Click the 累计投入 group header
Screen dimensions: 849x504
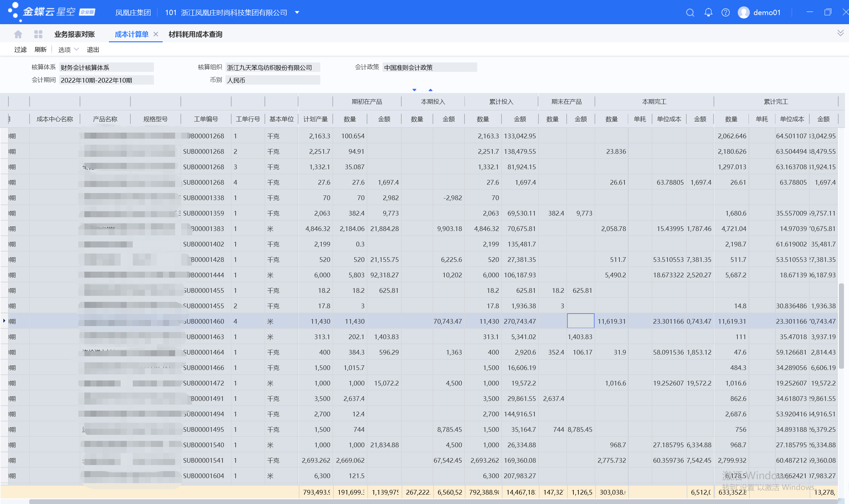coord(501,101)
